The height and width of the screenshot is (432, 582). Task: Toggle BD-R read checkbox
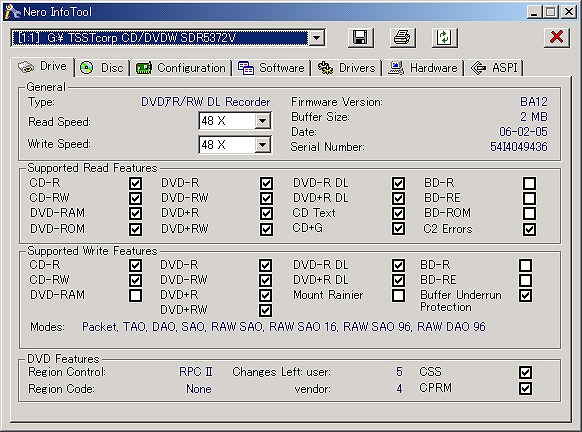[529, 183]
